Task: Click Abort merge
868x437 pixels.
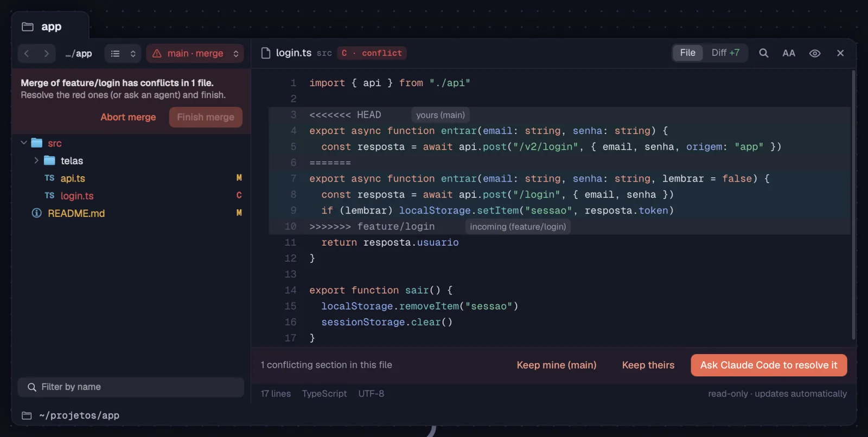Action: coord(128,117)
